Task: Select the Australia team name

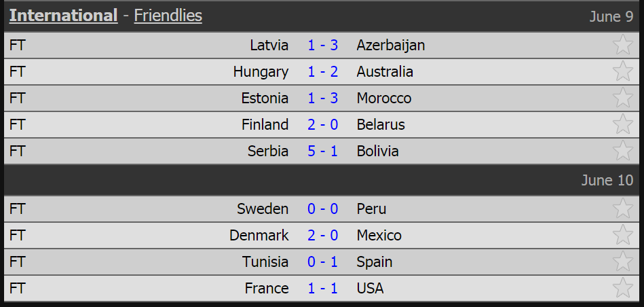Action: coord(385,72)
